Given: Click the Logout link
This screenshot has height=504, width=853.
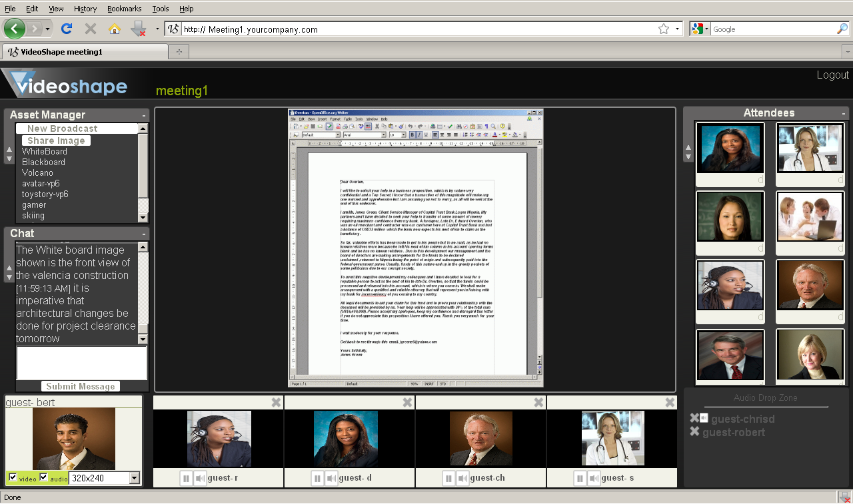Looking at the screenshot, I should tap(832, 75).
